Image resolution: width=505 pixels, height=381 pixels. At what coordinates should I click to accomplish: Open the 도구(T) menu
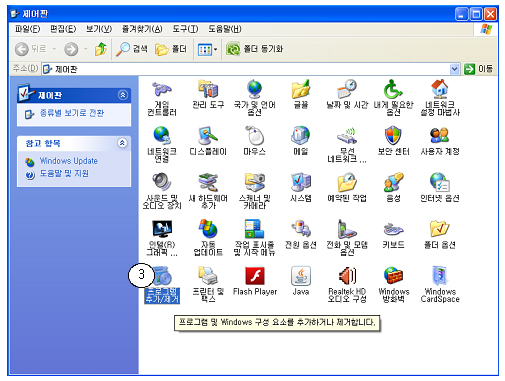(x=185, y=29)
